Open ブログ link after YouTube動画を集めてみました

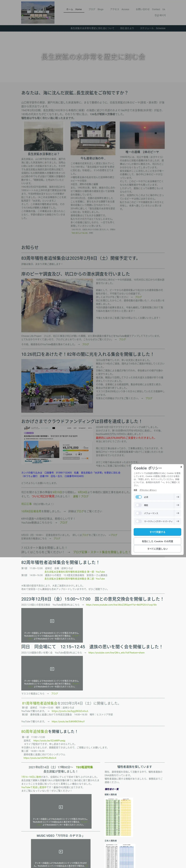pyautogui.click(x=85, y=344)
